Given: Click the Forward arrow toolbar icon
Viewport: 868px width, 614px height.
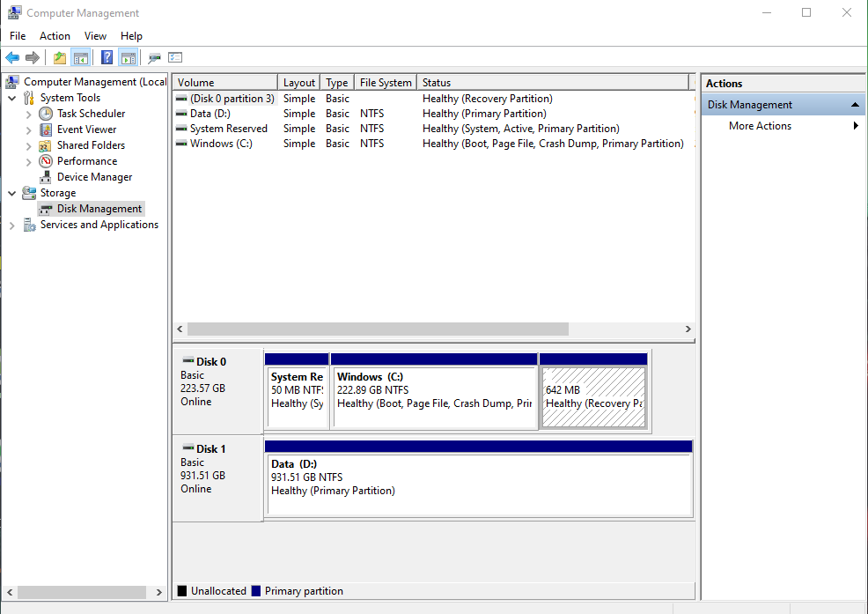Looking at the screenshot, I should [33, 57].
